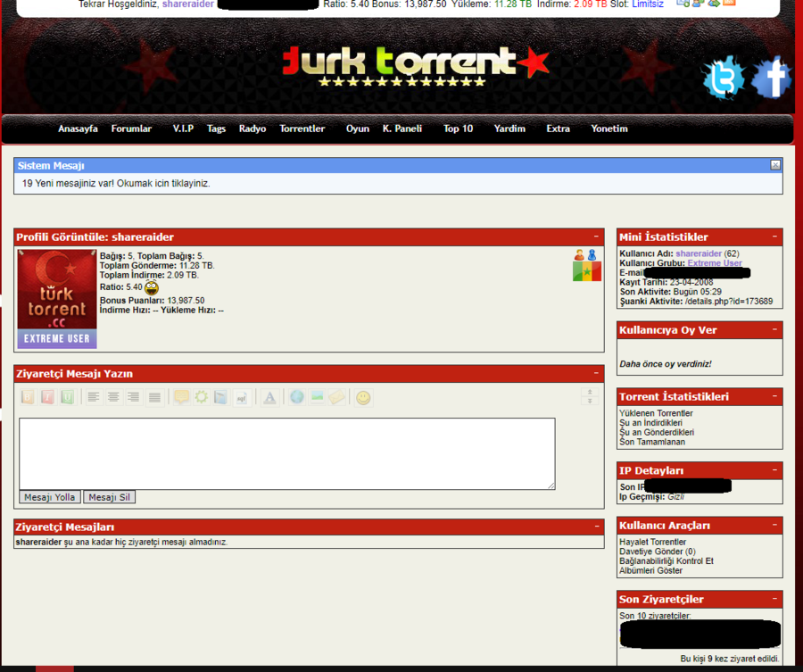Open Bağlanabilirliği Kontrol Et link

[x=666, y=560]
